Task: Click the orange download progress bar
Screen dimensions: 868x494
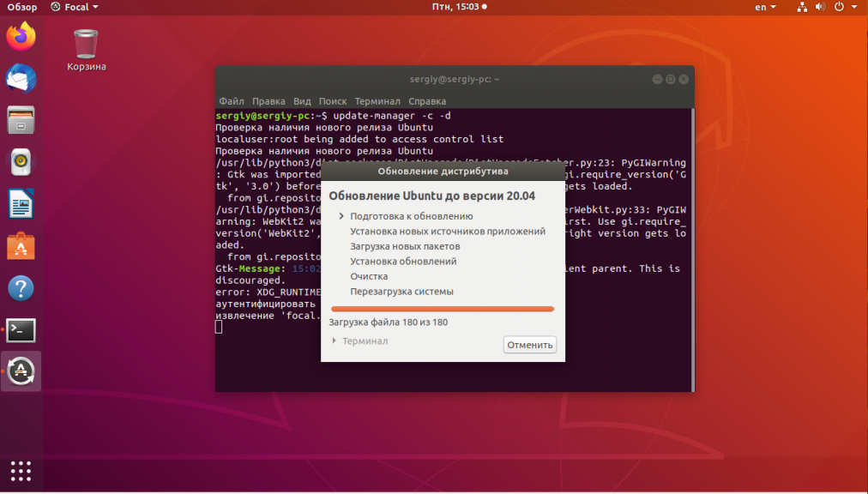Action: (443, 309)
